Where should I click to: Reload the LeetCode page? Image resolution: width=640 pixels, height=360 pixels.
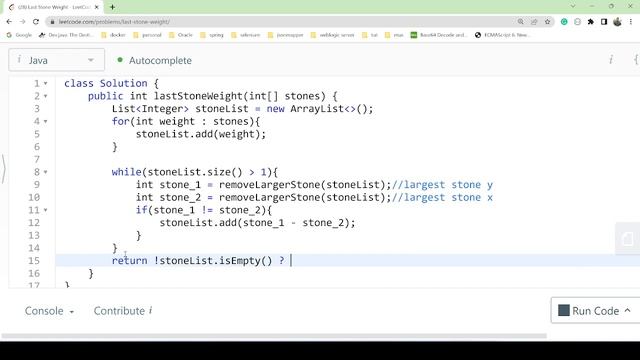pyautogui.click(x=36, y=22)
